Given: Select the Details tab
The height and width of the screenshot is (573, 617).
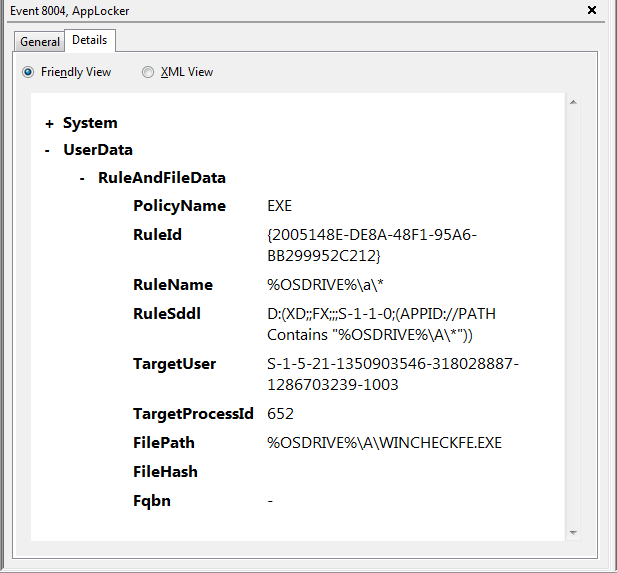Looking at the screenshot, I should pos(91,41).
